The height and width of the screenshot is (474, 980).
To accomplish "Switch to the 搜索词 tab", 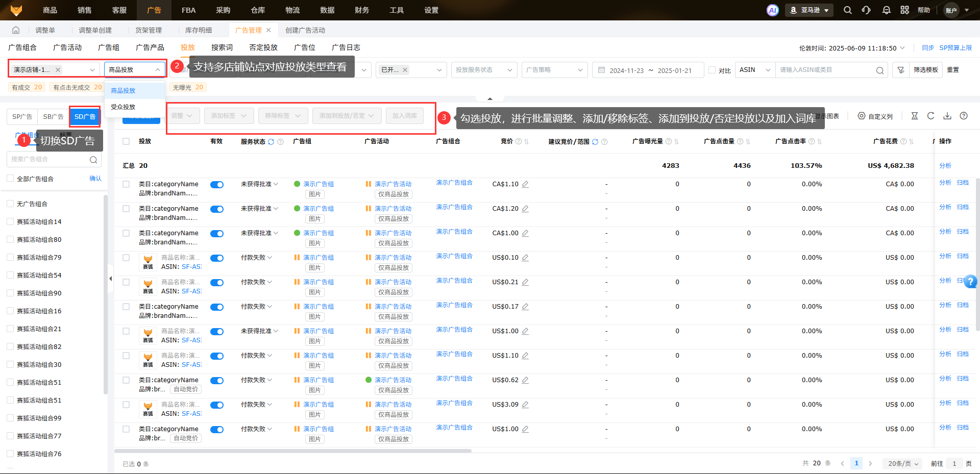I will (222, 47).
